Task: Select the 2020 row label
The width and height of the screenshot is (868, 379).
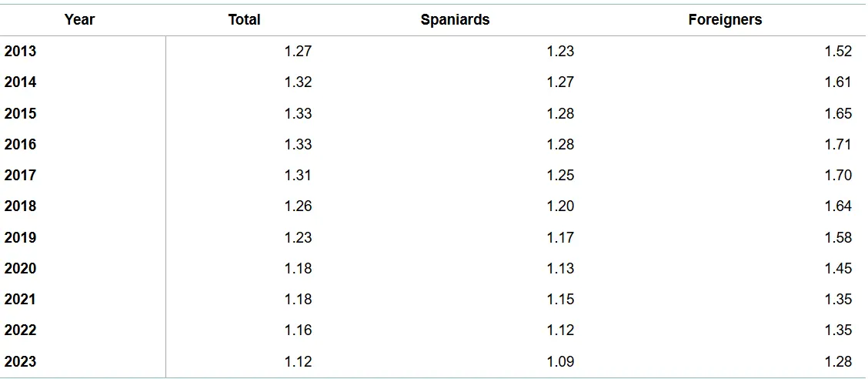Action: (x=20, y=269)
